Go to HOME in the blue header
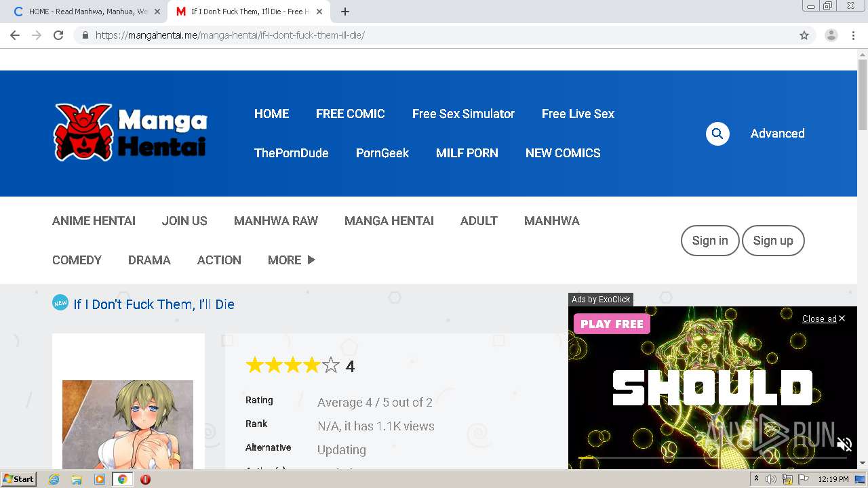 pos(271,114)
